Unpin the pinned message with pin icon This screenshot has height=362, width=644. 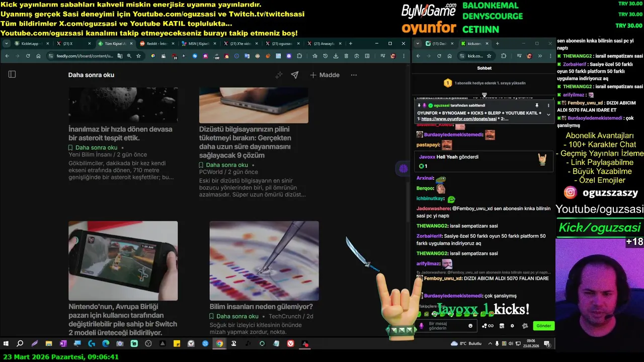[537, 105]
